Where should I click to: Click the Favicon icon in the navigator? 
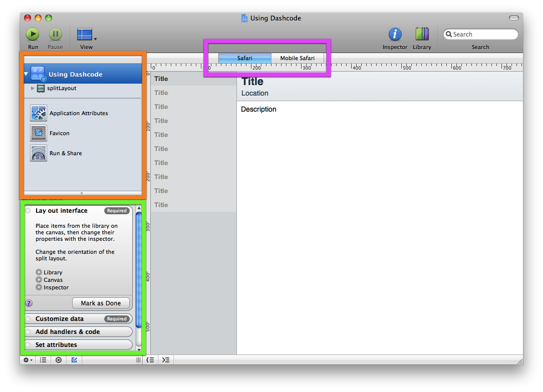pyautogui.click(x=39, y=133)
